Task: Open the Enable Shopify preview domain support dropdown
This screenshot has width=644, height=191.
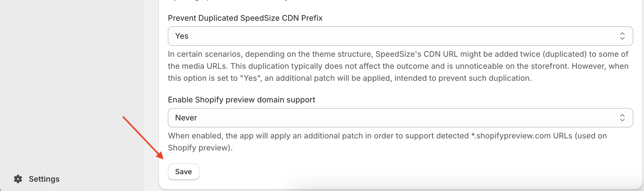Action: (x=400, y=118)
